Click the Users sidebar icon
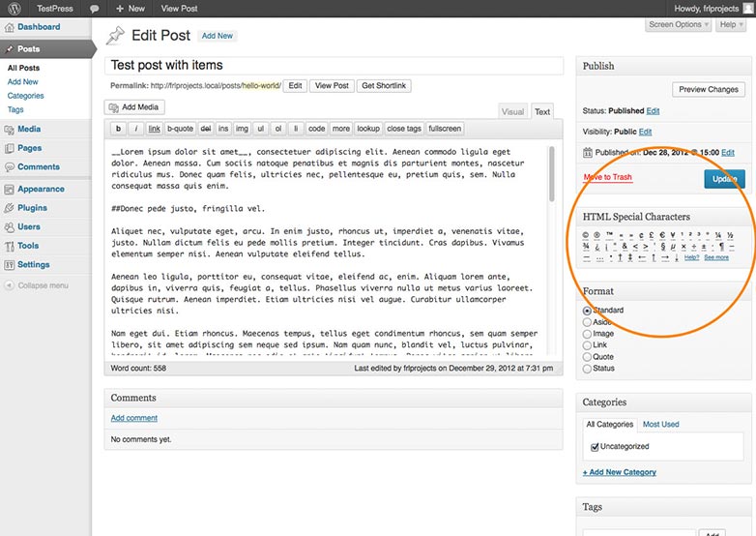 pos(9,226)
